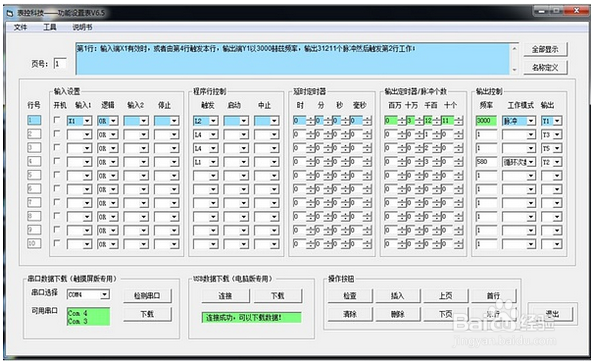Image resolution: width=591 pixels, height=362 pixels.
Task: Click the 插入 operation button
Action: (x=398, y=296)
